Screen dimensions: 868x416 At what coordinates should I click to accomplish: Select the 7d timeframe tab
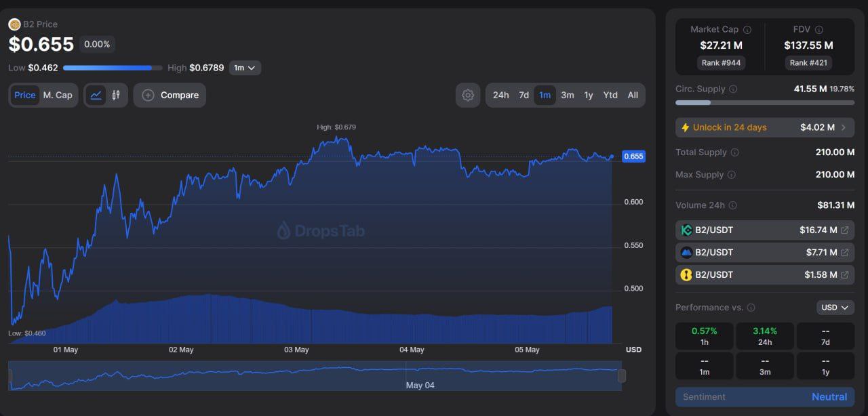click(x=524, y=96)
